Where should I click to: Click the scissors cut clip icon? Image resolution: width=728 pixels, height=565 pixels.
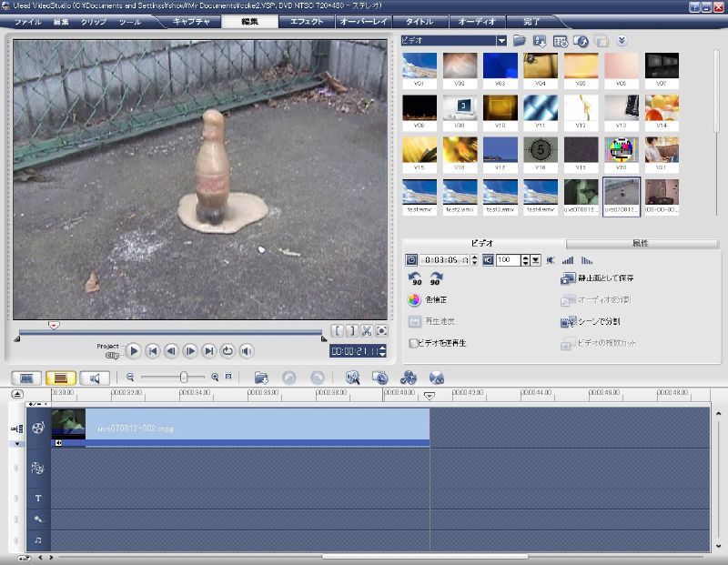point(367,331)
